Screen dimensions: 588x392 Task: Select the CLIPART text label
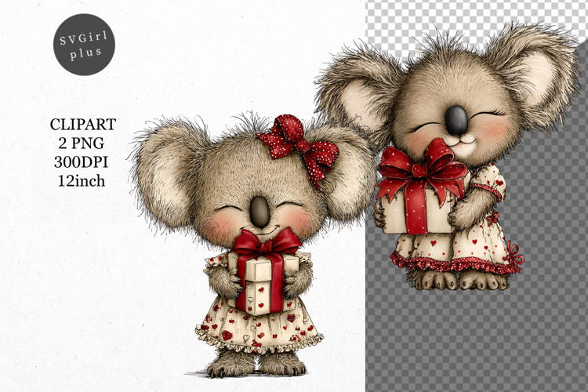point(83,125)
